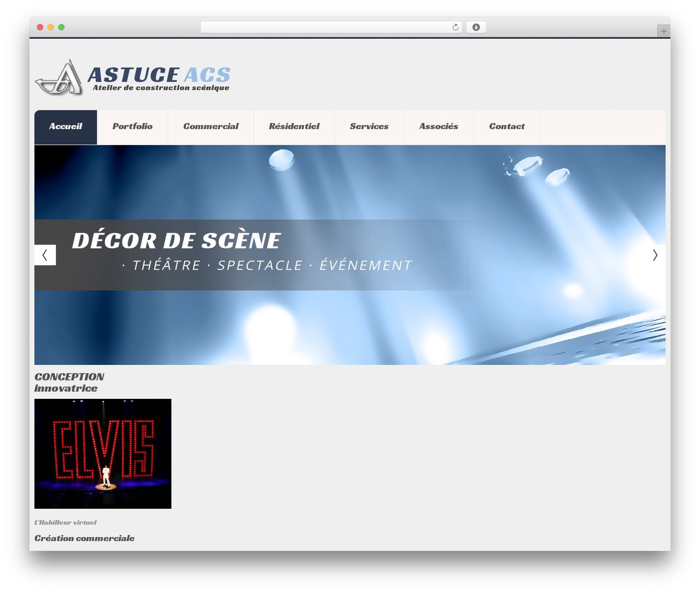Maximize the window with the green button

[61, 27]
